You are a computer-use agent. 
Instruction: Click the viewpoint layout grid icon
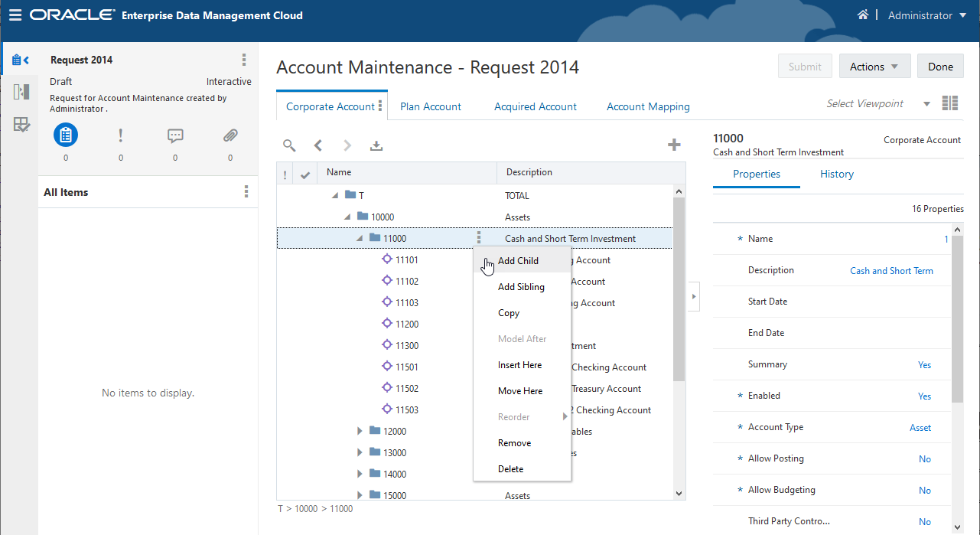950,103
